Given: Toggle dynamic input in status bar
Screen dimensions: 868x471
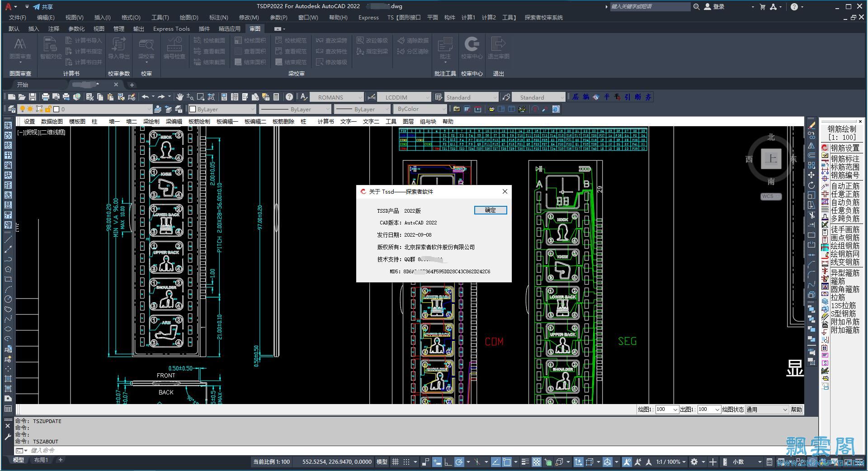Looking at the screenshot, I should [x=437, y=462].
